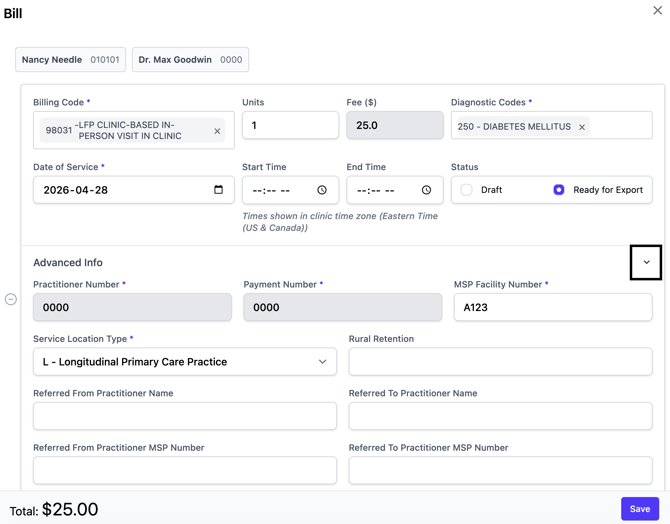Viewport: 670px width, 524px height.
Task: Close the Bill dialog with X icon
Action: click(657, 11)
